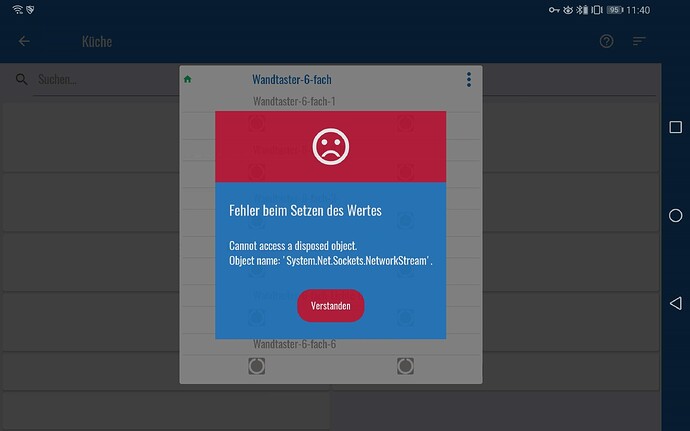Tap the Wandtaster-6-fach-1 row label
The height and width of the screenshot is (431, 690).
294,101
